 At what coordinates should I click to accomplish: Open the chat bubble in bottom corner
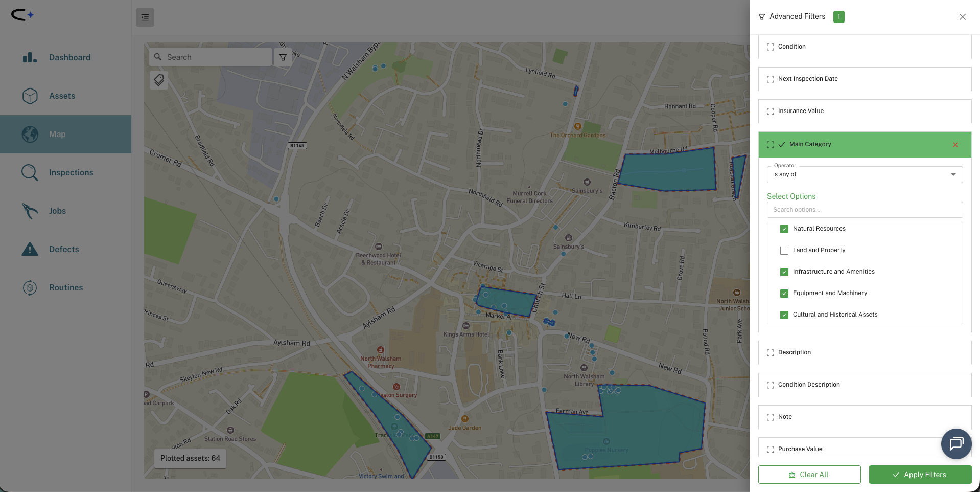(956, 444)
